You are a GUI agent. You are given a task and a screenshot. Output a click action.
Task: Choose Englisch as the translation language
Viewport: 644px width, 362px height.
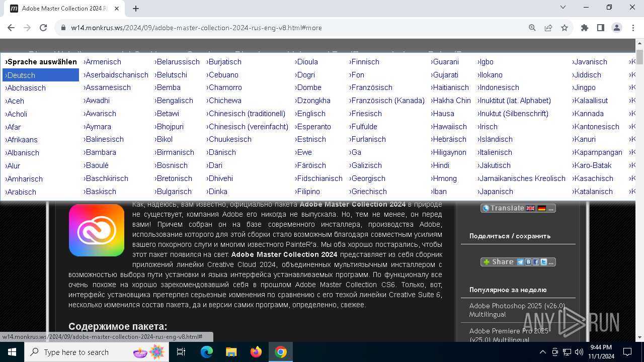[310, 114]
